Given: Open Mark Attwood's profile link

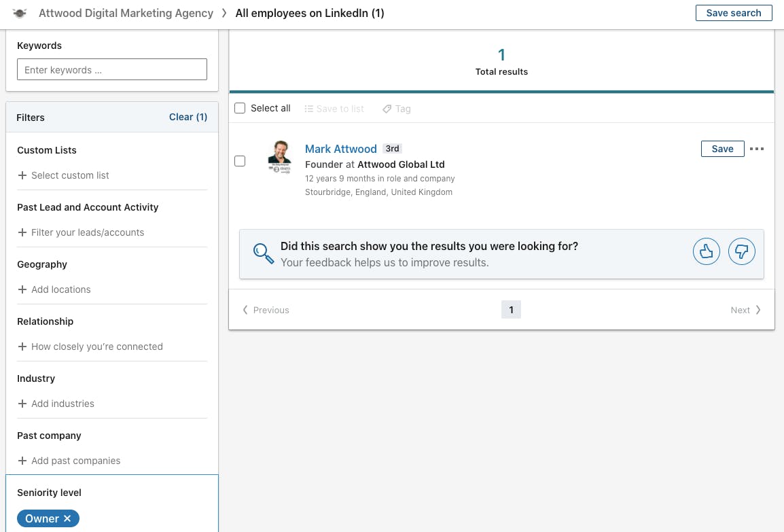Looking at the screenshot, I should coord(340,149).
